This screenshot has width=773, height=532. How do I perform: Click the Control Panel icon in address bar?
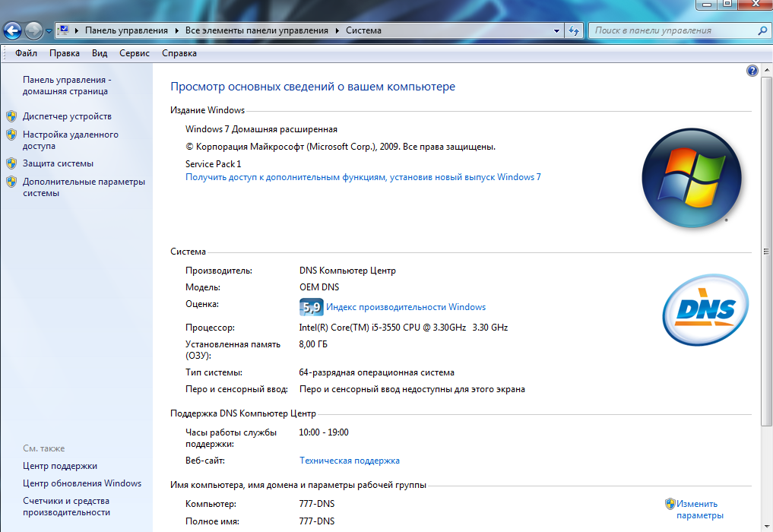tap(63, 30)
